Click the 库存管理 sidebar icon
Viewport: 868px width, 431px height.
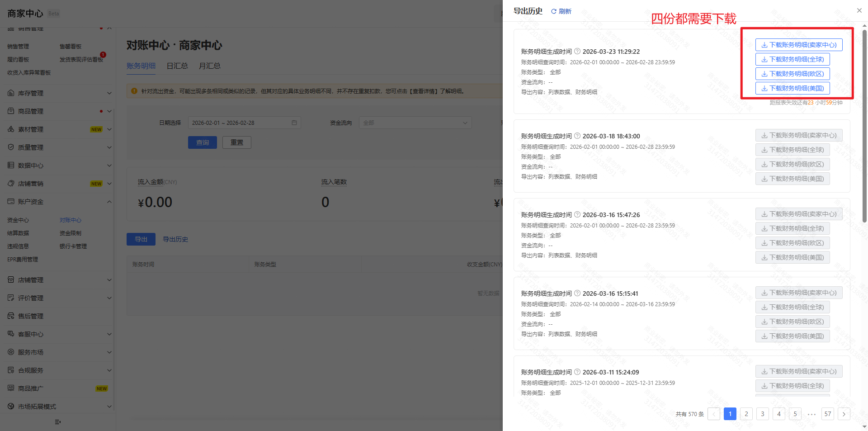11,93
